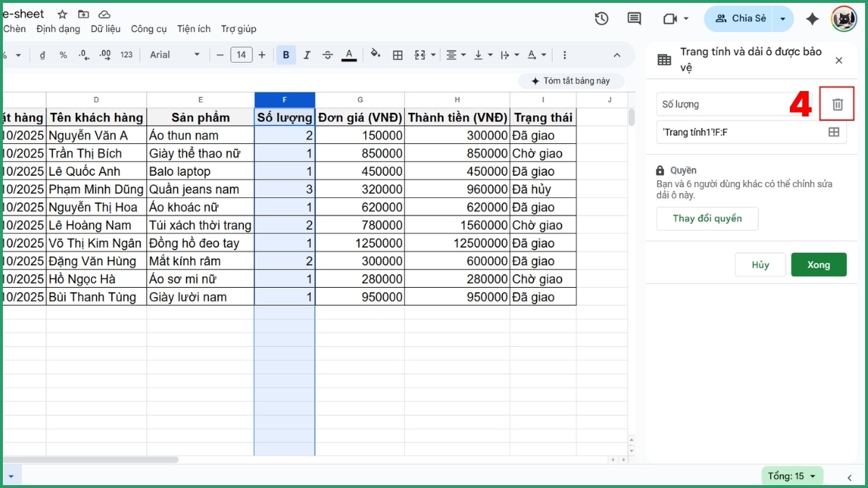The width and height of the screenshot is (868, 488).
Task: Open the Tổng: 15 dropdown at bottom
Action: click(x=792, y=476)
